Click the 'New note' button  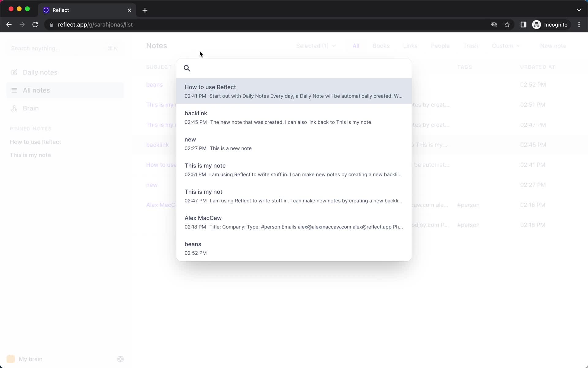[553, 46]
